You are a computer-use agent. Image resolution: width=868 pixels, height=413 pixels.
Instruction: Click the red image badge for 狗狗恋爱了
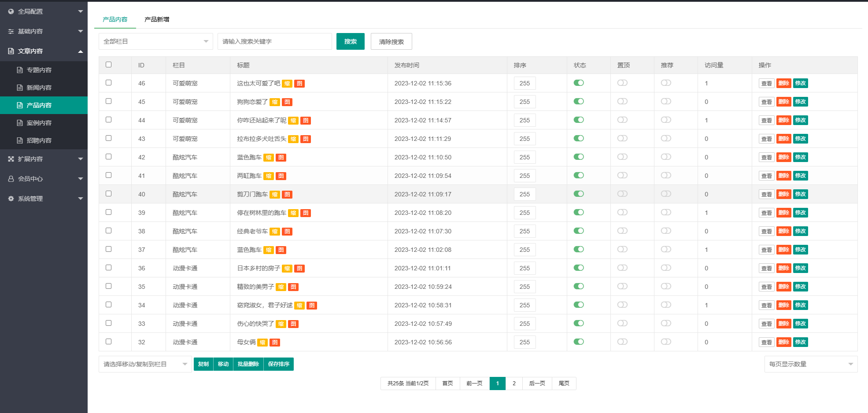click(287, 102)
